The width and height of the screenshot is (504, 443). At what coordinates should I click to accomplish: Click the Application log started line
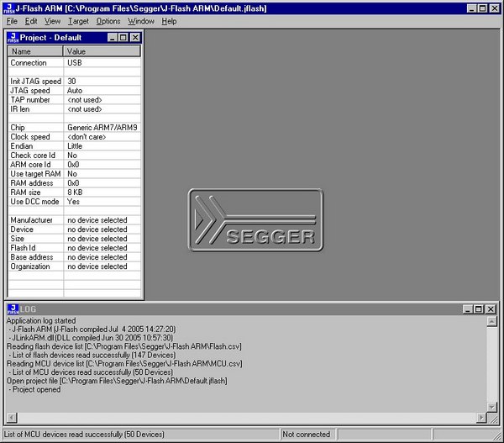[41, 321]
